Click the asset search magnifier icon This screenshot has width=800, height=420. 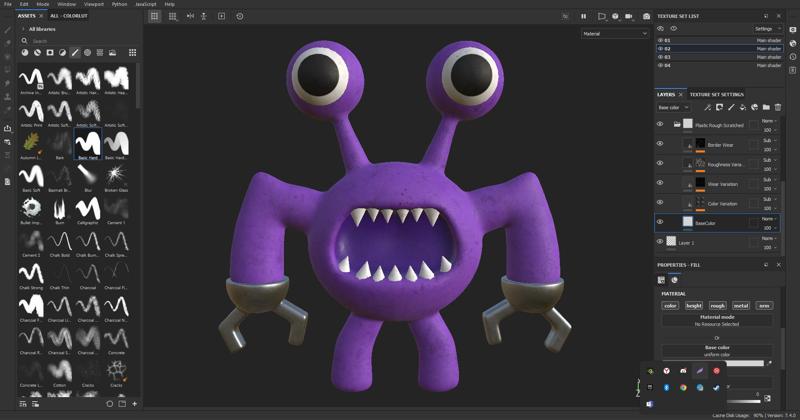(x=24, y=41)
